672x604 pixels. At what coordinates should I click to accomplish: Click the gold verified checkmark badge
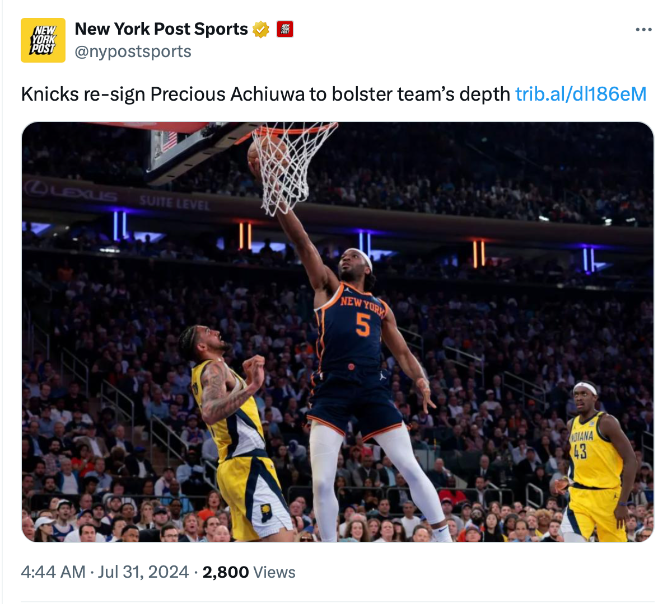coord(261,29)
